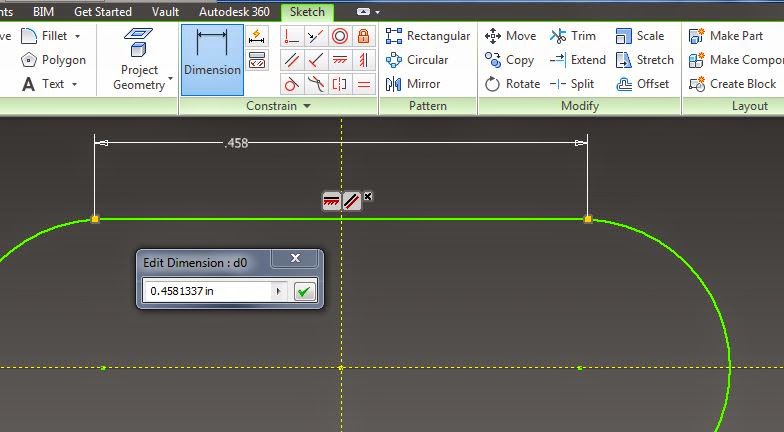Screen dimensions: 784x432
Task: Select the Concentric constraint icon
Action: click(340, 36)
